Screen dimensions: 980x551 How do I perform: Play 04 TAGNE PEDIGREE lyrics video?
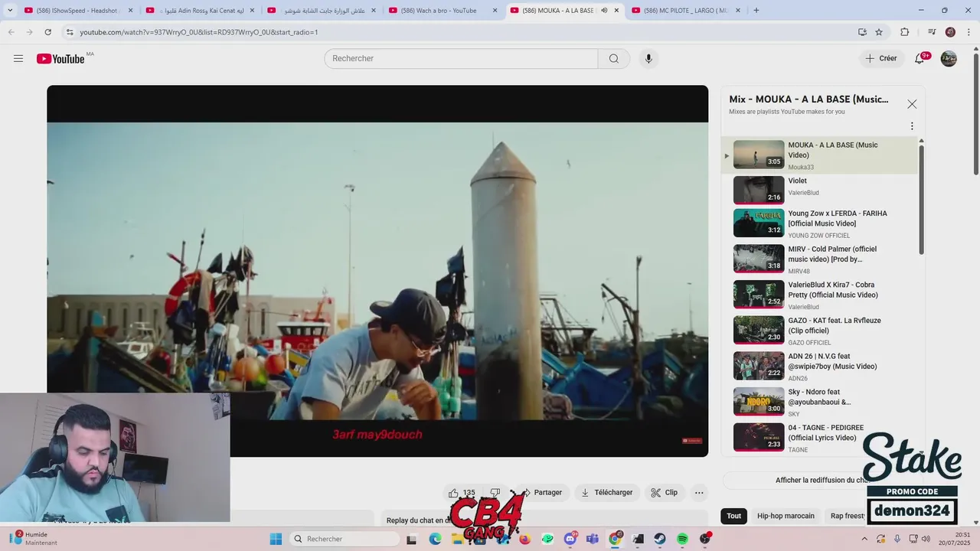pos(819,438)
